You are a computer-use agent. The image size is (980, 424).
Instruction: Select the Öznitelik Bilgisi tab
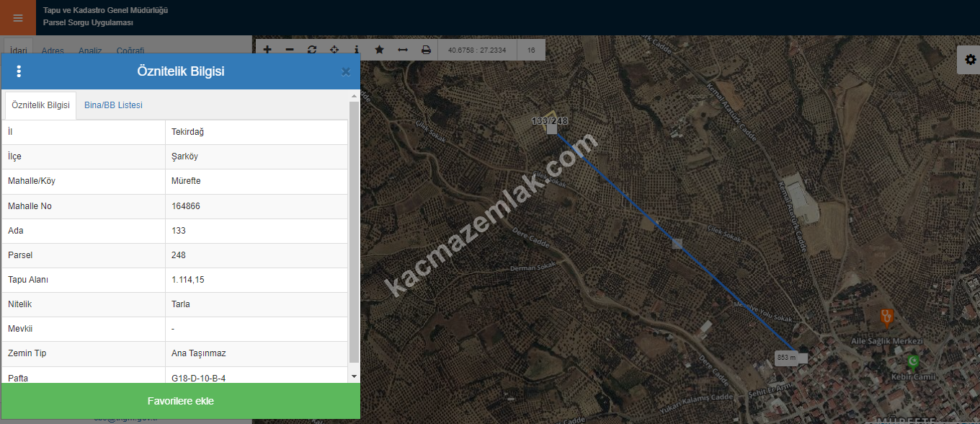tap(41, 105)
